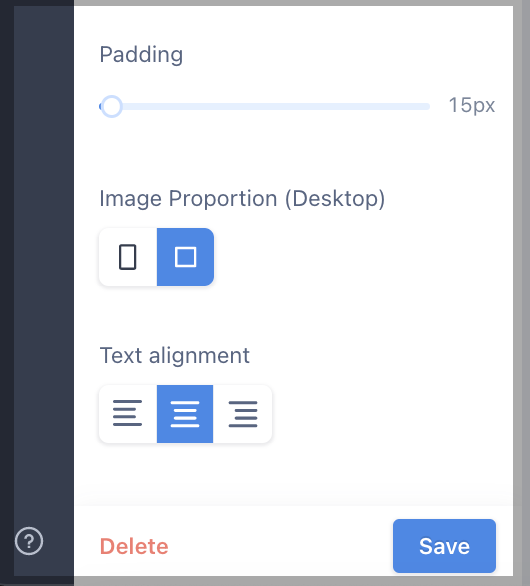Select the square image proportion icon
530x586 pixels.
point(185,257)
